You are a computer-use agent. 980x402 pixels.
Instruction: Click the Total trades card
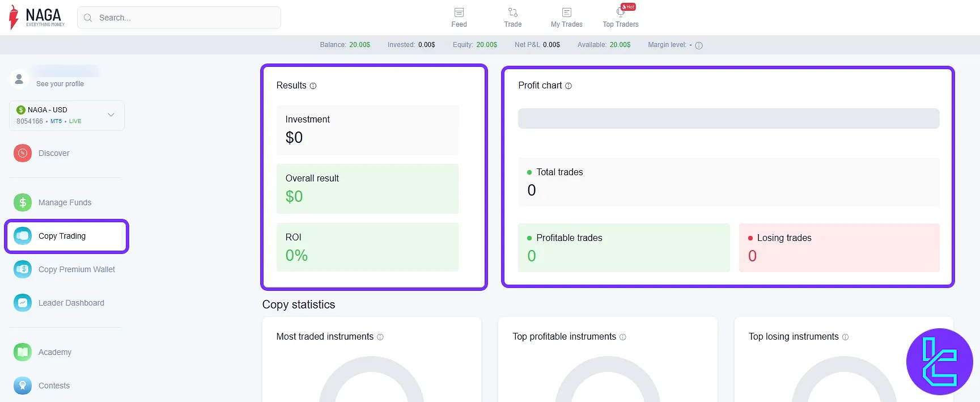click(728, 182)
